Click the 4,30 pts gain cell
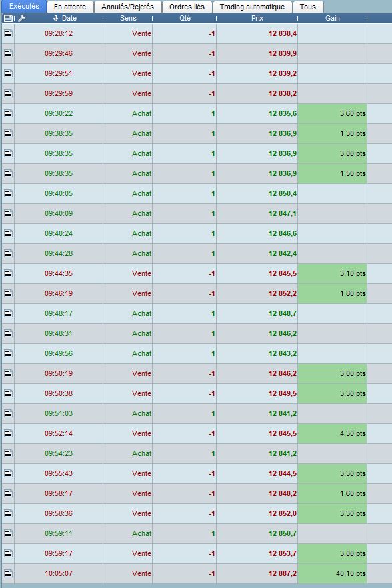 (333, 433)
